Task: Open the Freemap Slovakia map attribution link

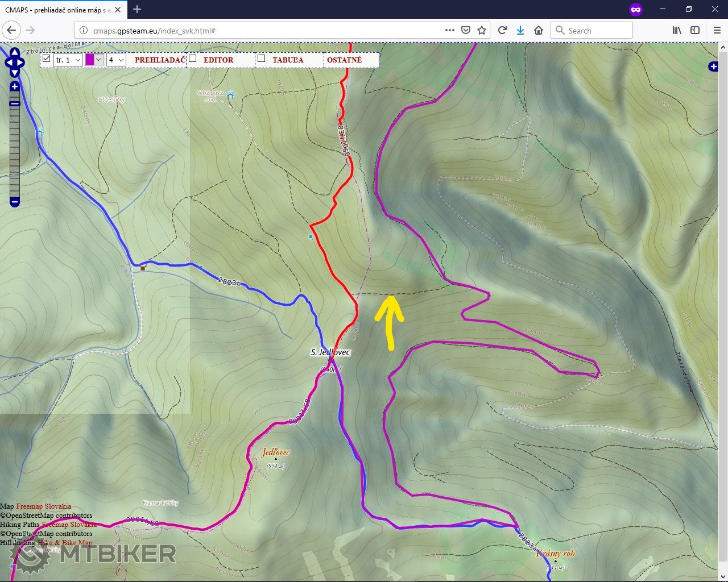Action: 43,506
